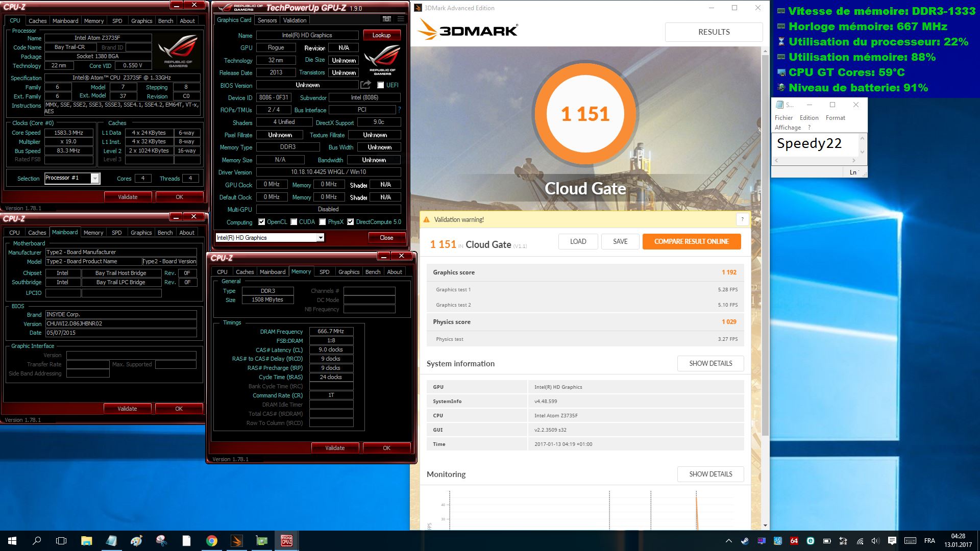Image resolution: width=980 pixels, height=551 pixels.
Task: Click the BIOS export share icon in GPU-Z
Action: coord(366,85)
